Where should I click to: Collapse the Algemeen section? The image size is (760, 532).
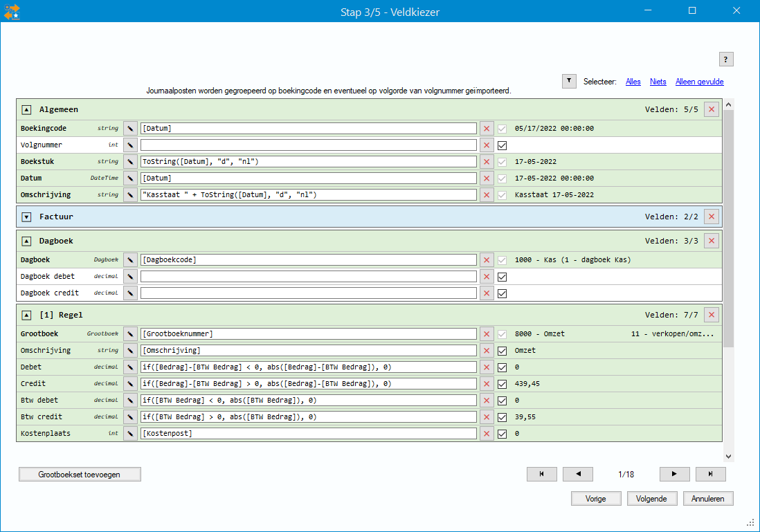27,110
